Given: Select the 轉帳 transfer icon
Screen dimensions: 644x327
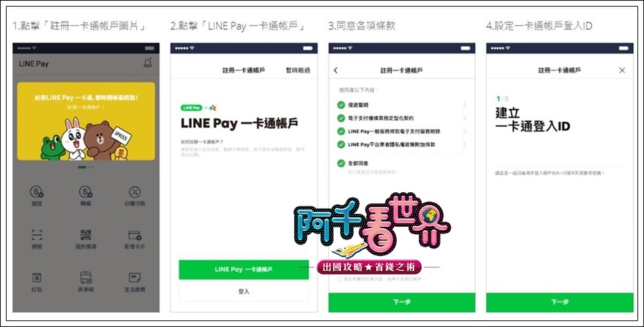Looking at the screenshot, I should (x=86, y=192).
